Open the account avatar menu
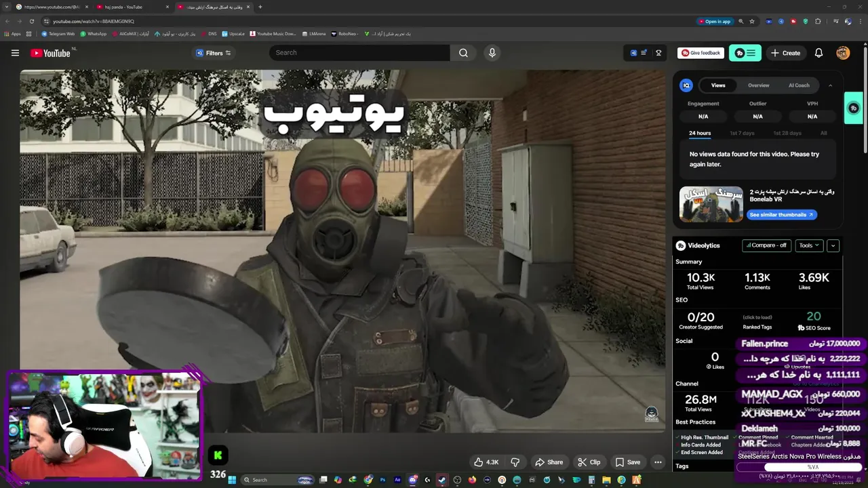The width and height of the screenshot is (868, 488). click(x=843, y=53)
